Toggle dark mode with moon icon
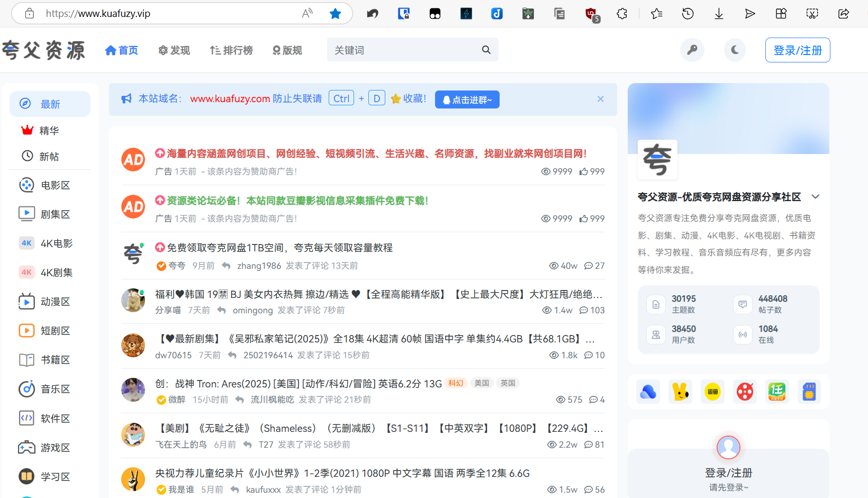Screen dimensions: 868x498 click(735, 50)
